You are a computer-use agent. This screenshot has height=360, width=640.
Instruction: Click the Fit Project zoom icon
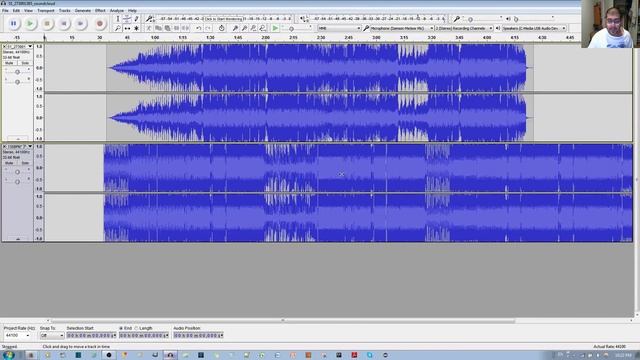coord(262,28)
